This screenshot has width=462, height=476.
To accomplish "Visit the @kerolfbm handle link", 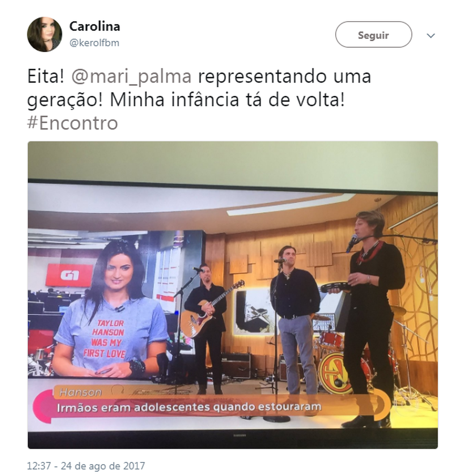I will pyautogui.click(x=94, y=43).
